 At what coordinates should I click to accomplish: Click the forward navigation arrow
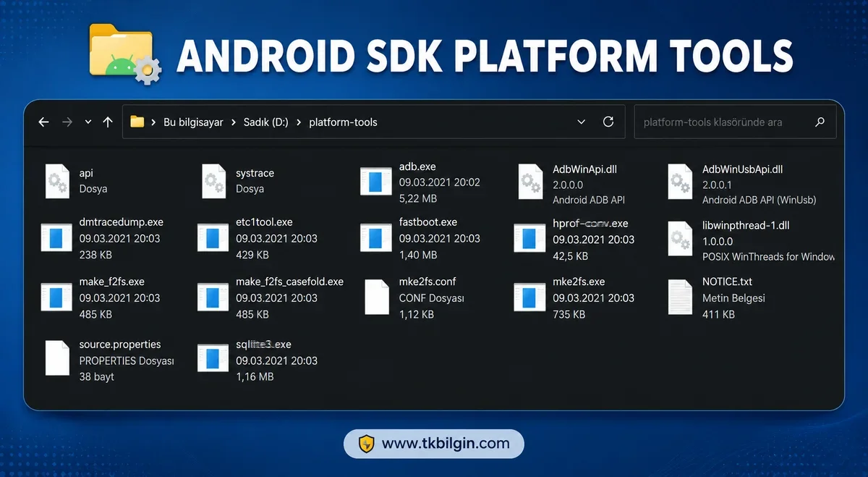[67, 122]
